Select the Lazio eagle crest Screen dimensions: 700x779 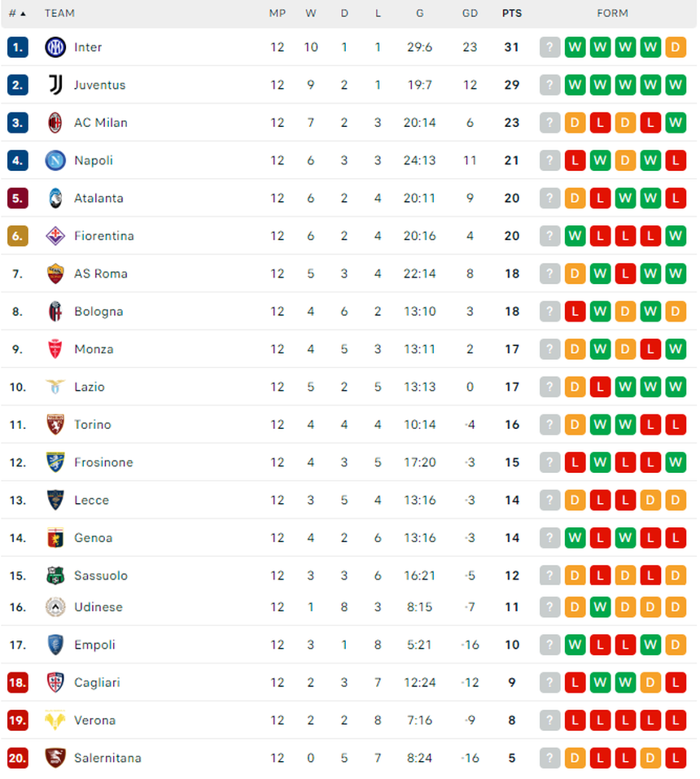[55, 387]
